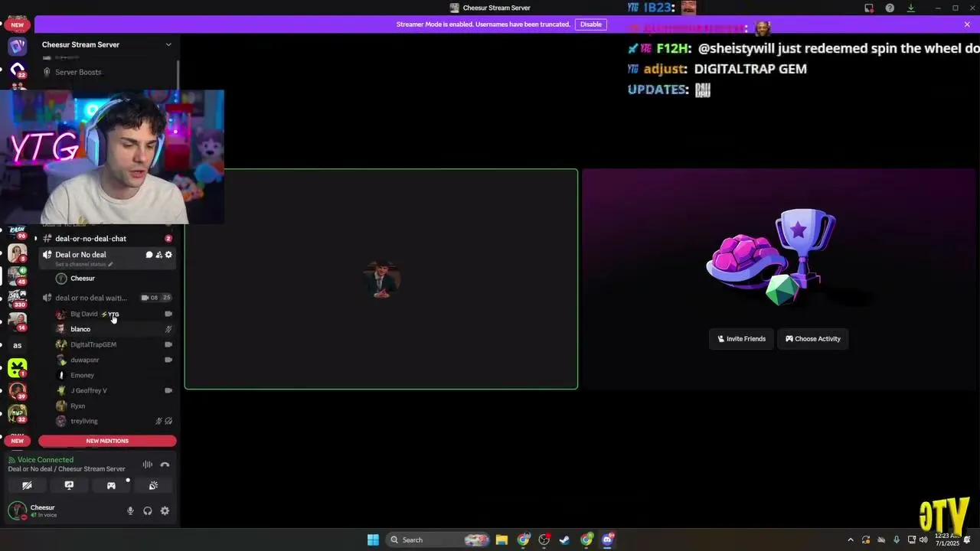Mute the microphone
Viewport: 980px width, 551px height.
[x=130, y=511]
